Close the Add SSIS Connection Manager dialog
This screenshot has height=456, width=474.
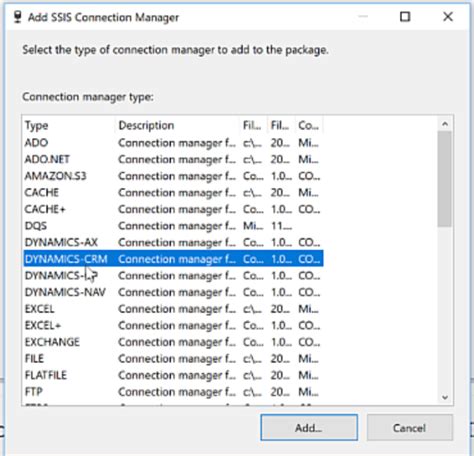[448, 17]
